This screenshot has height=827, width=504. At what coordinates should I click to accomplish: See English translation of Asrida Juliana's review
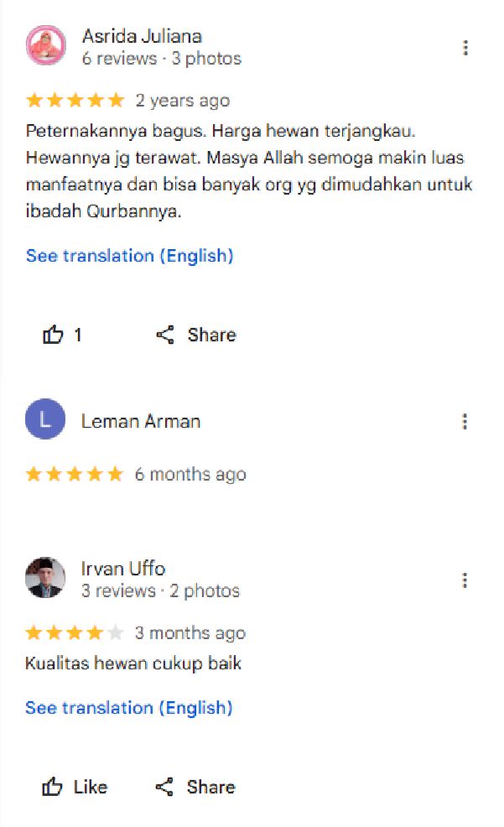pos(129,256)
